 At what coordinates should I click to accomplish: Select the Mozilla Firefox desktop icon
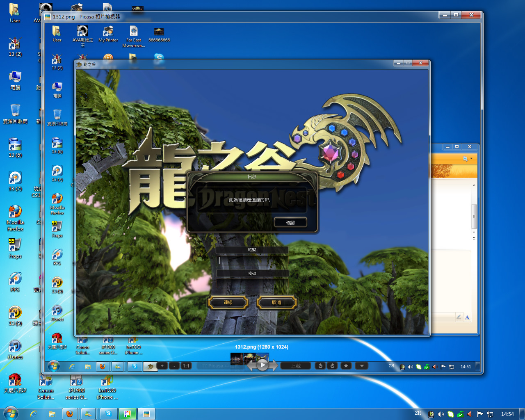(15, 218)
